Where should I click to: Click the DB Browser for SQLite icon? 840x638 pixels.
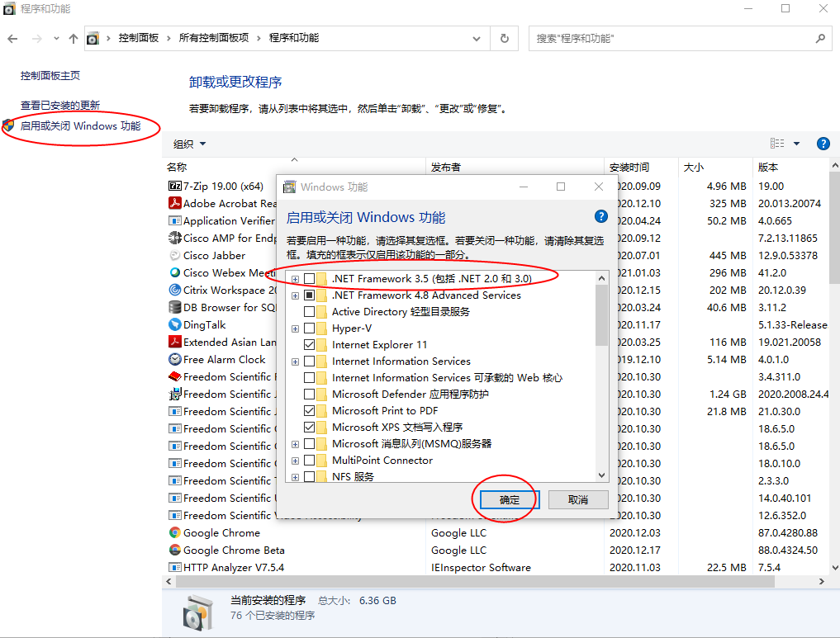tap(174, 307)
